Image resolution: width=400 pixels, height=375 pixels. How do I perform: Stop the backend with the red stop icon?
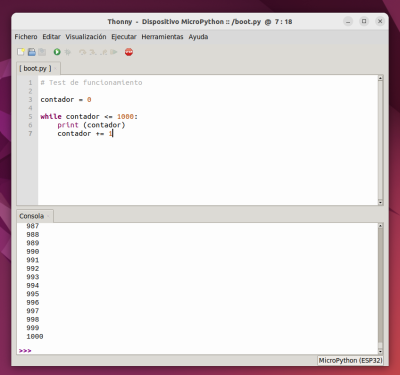129,52
